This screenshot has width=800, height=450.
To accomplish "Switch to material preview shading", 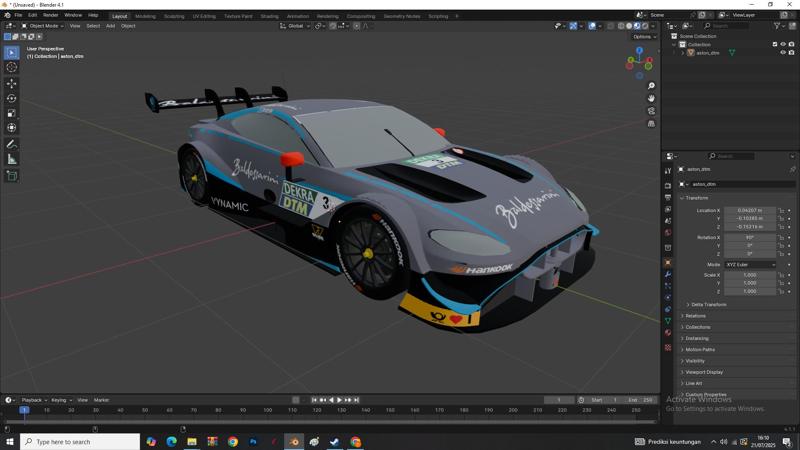I will (637, 26).
